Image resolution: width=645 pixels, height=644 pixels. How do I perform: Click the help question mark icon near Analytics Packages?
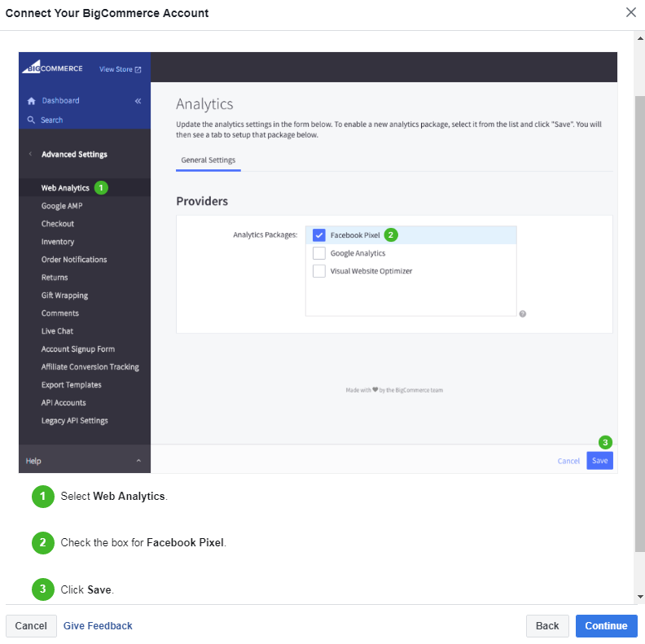coord(522,313)
